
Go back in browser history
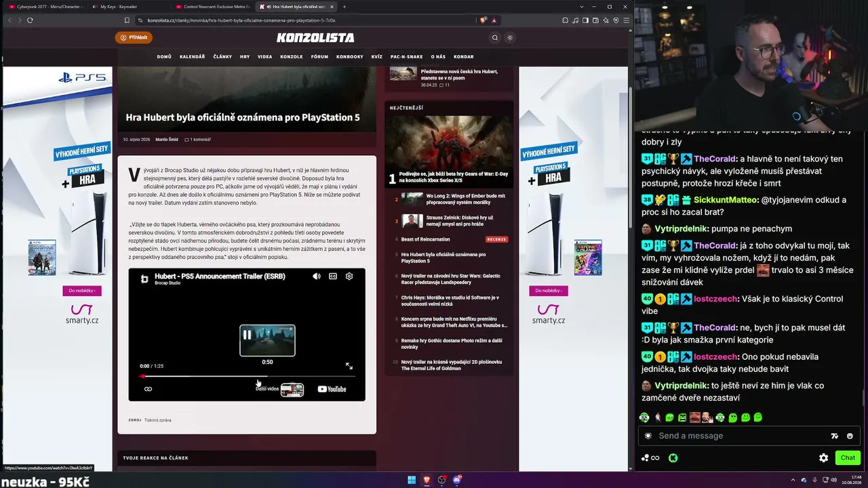[9, 20]
